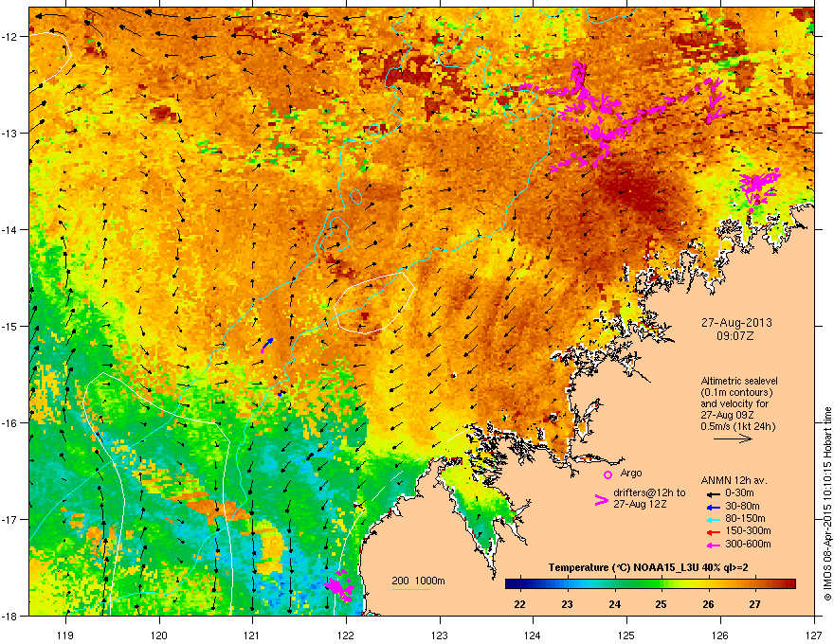Select the cyan 80-150m arrow legend symbol
834x644 pixels.
point(713,519)
